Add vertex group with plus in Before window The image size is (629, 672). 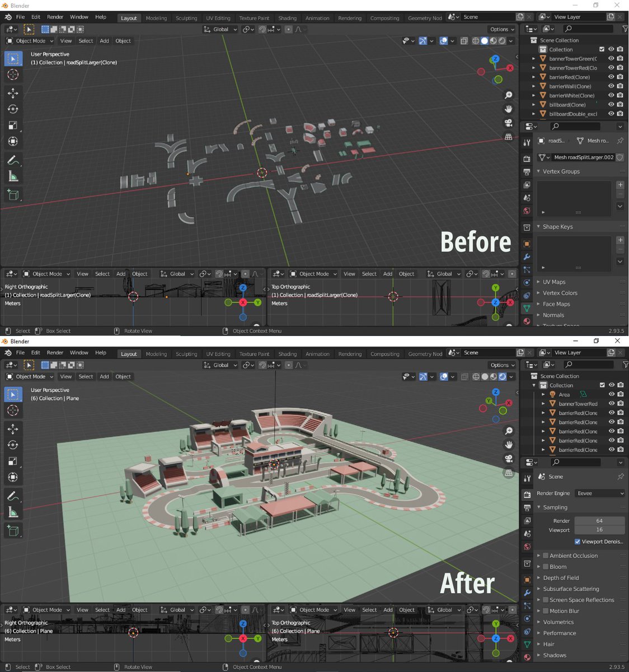click(620, 185)
